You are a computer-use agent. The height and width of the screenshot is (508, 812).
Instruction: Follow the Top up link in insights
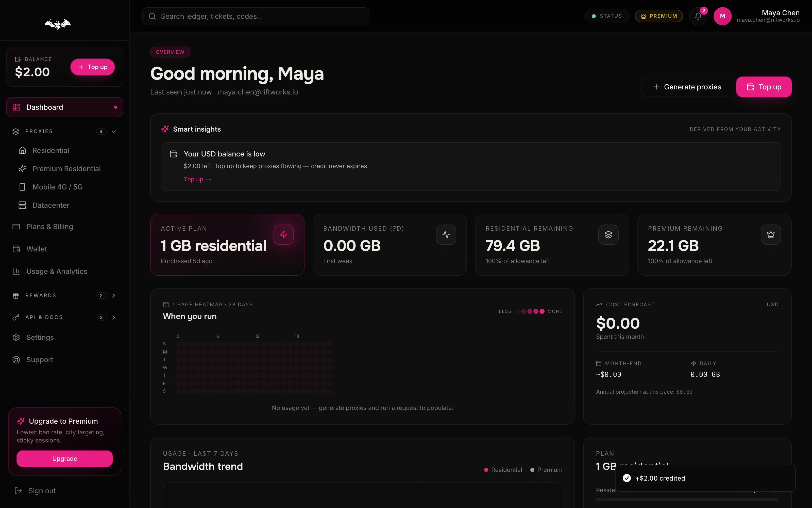(198, 179)
